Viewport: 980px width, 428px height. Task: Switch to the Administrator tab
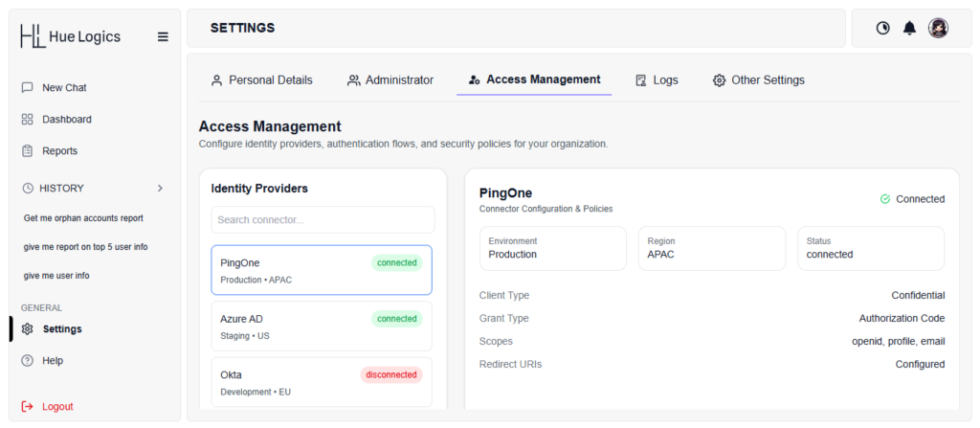coord(390,80)
